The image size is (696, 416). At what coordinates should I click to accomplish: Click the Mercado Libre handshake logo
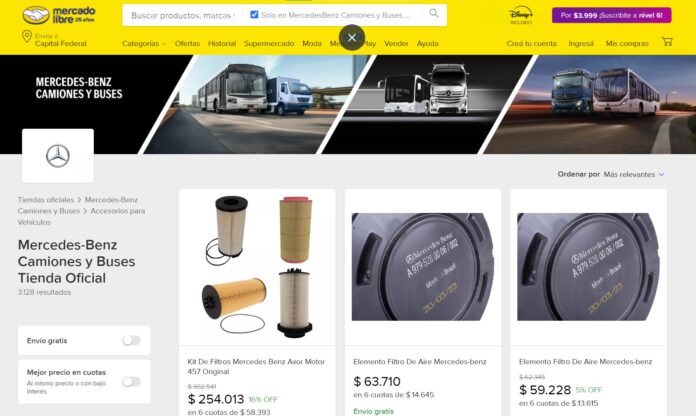(x=36, y=15)
